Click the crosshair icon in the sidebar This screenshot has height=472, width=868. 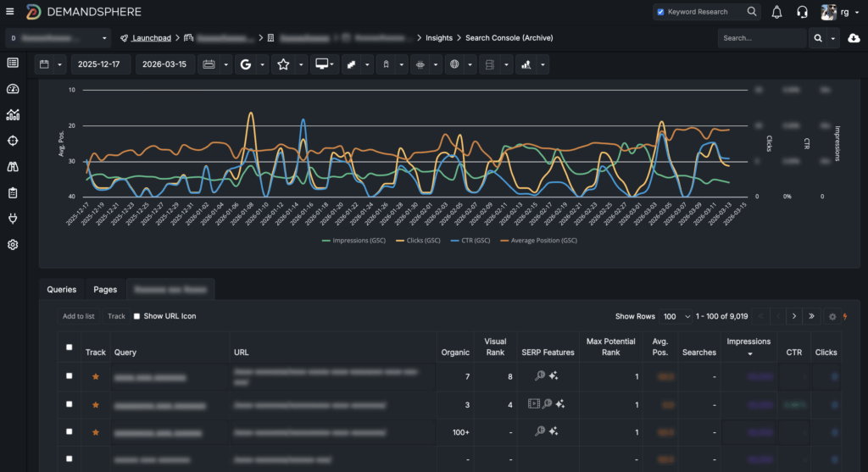13,141
